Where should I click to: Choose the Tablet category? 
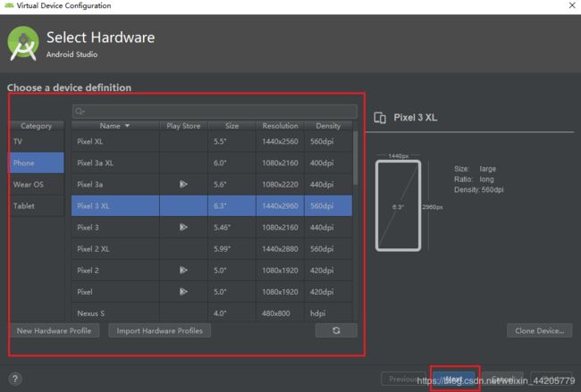click(37, 205)
